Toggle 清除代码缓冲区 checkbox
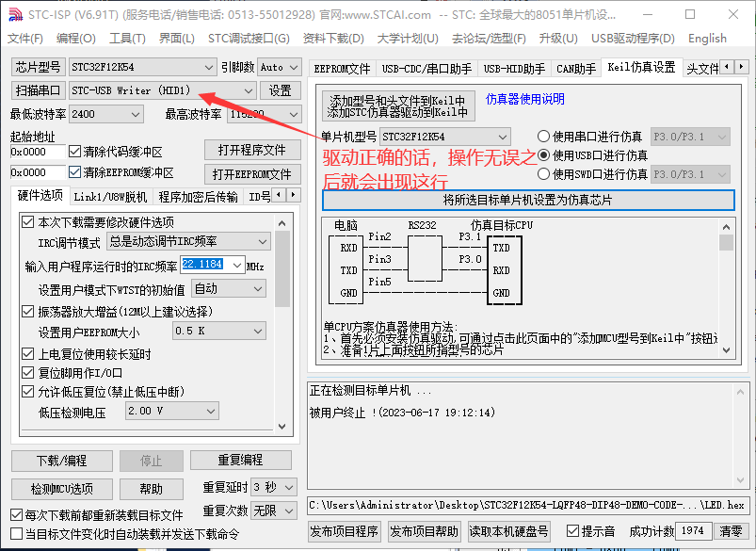 pos(74,152)
